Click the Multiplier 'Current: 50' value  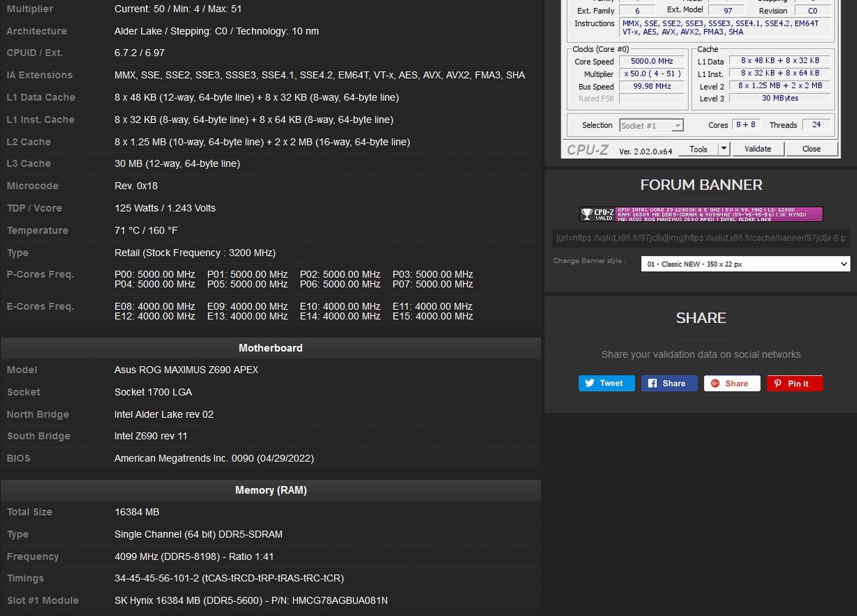click(x=178, y=9)
